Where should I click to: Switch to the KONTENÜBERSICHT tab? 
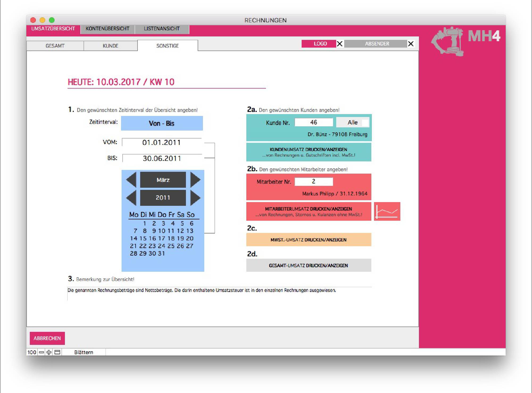(x=107, y=29)
